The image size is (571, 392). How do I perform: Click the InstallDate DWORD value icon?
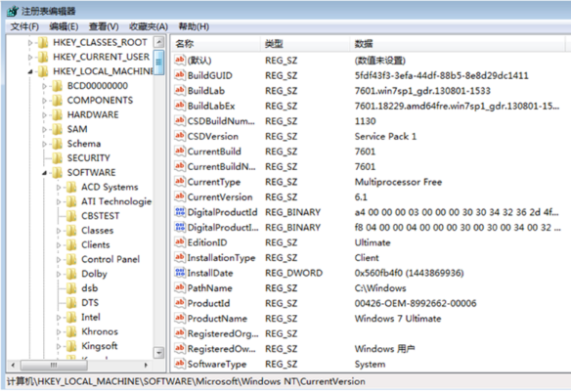[x=180, y=273]
